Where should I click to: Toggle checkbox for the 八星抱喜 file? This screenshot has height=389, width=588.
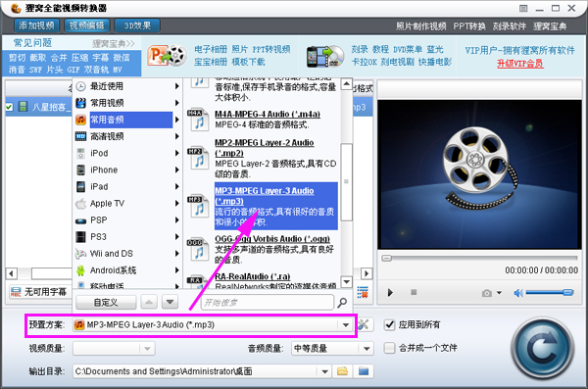pos(9,107)
